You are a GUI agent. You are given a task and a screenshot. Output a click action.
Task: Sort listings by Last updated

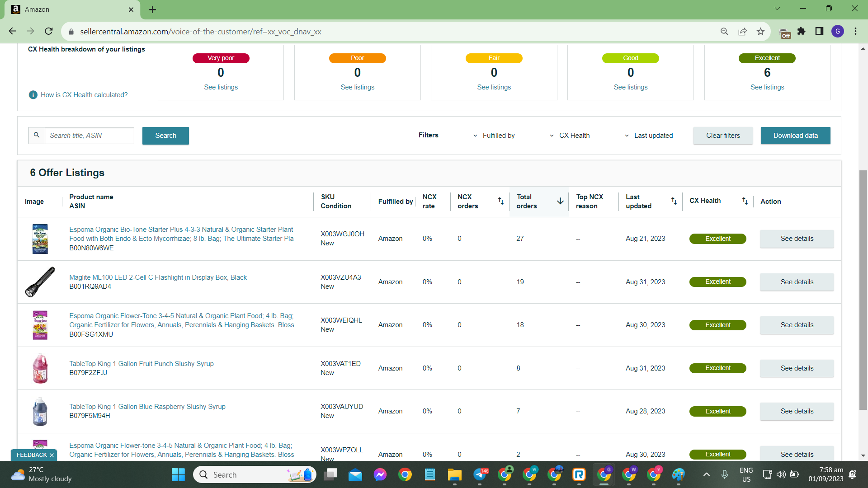tap(674, 201)
